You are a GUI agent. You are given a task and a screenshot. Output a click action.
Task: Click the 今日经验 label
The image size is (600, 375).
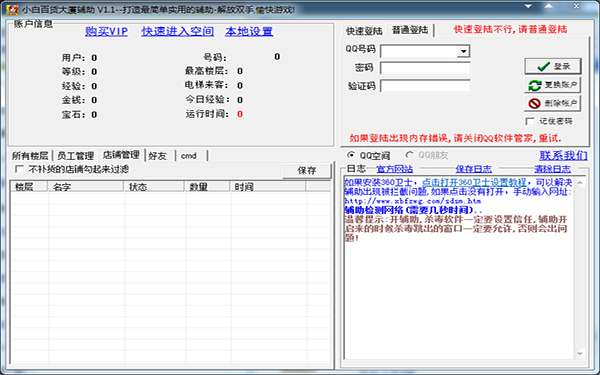[x=207, y=99]
